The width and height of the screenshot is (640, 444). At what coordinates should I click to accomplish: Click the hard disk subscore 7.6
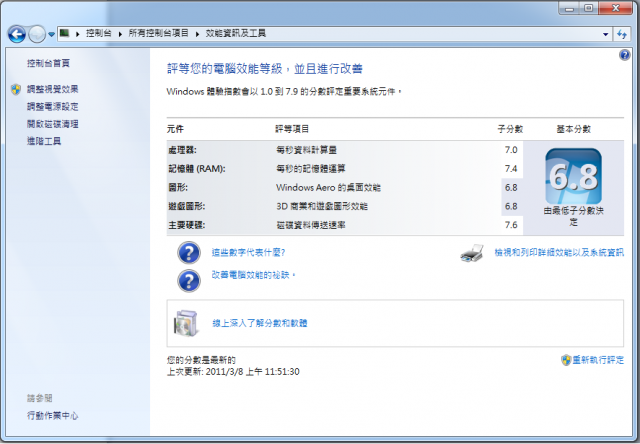[x=511, y=225]
